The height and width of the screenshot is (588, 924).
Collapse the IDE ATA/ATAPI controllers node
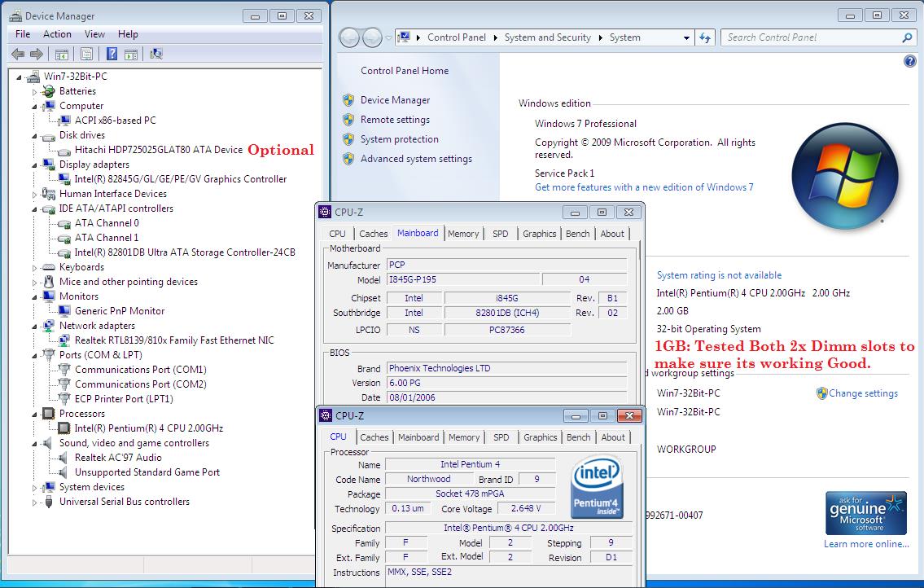click(x=34, y=208)
